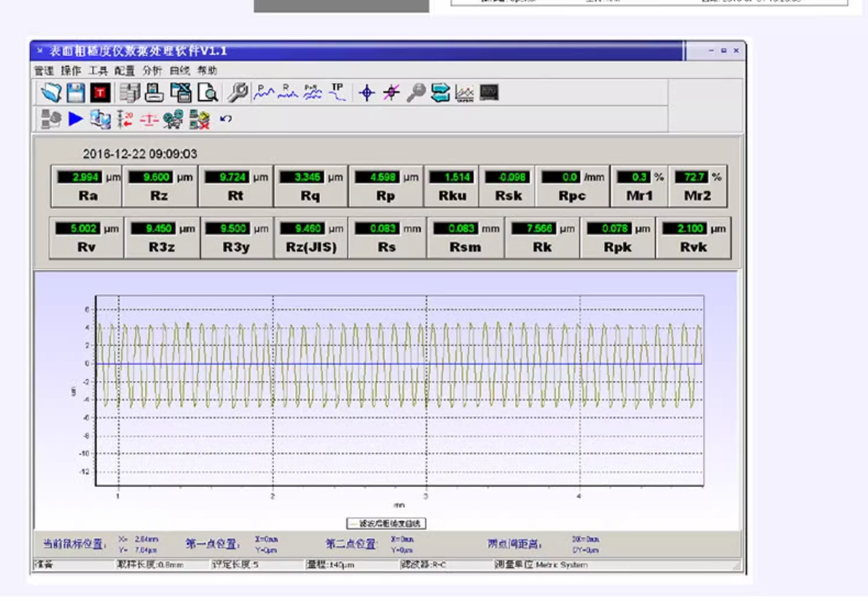
Task: Click the wrench settings icon
Action: coord(237,93)
